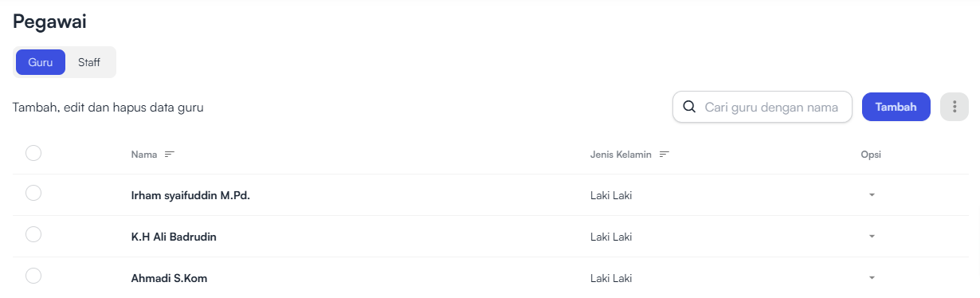Select checkbox for K.H Ali Badrudin
980x298 pixels.
(33, 234)
